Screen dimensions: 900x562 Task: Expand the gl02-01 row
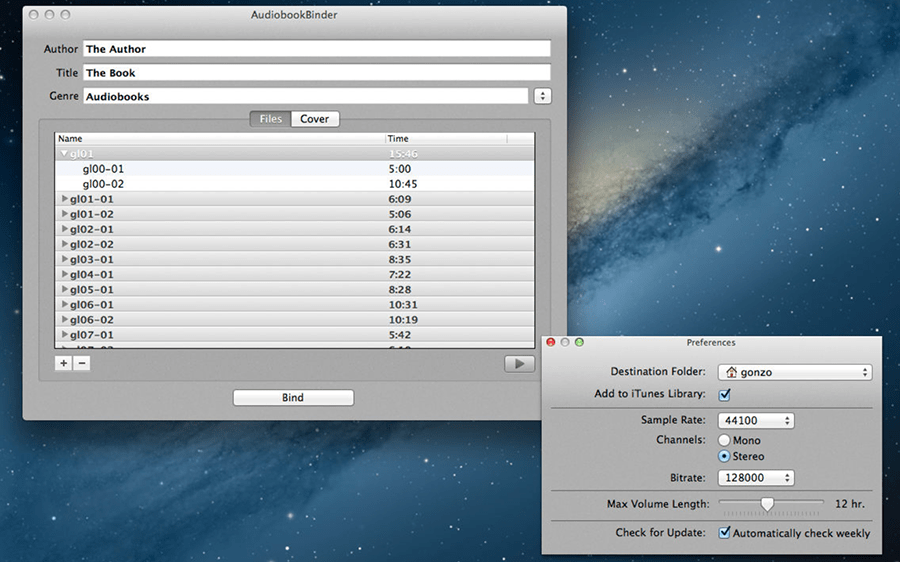pos(65,228)
